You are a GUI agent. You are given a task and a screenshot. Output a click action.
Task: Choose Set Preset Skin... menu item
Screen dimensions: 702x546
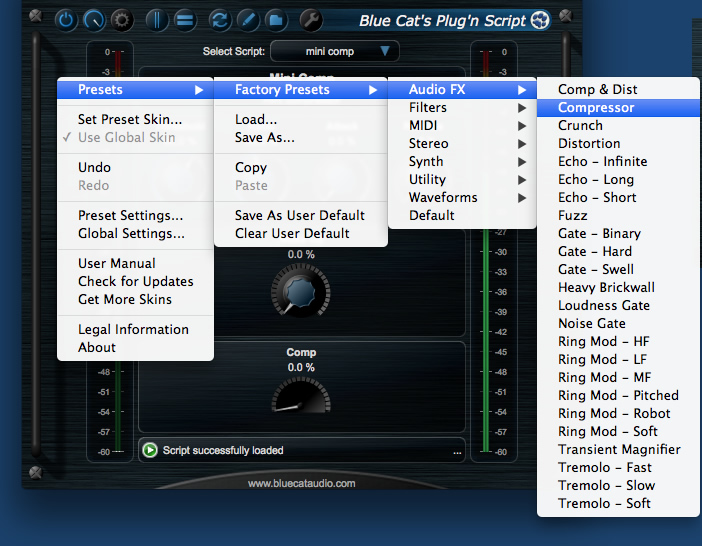(x=135, y=119)
